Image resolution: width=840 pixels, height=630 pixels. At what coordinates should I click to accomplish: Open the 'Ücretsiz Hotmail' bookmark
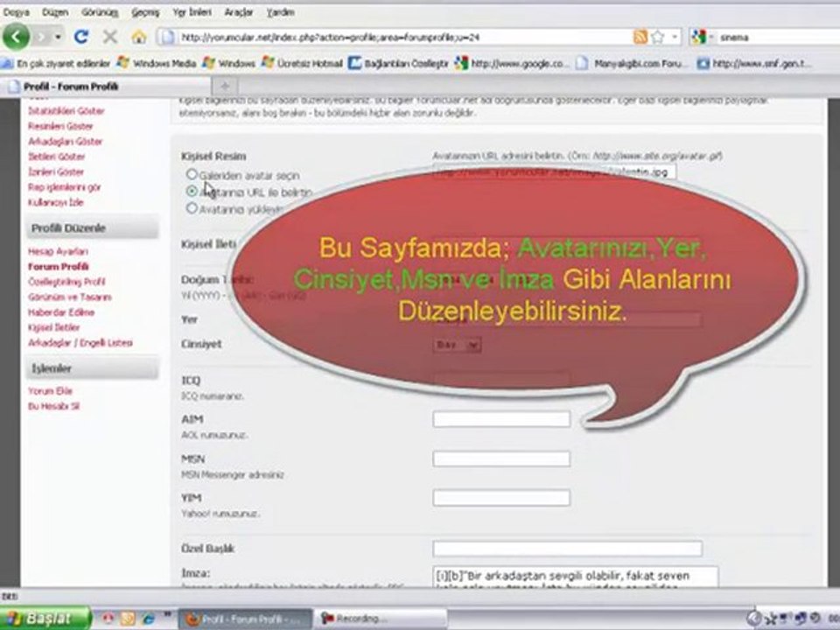click(x=303, y=63)
